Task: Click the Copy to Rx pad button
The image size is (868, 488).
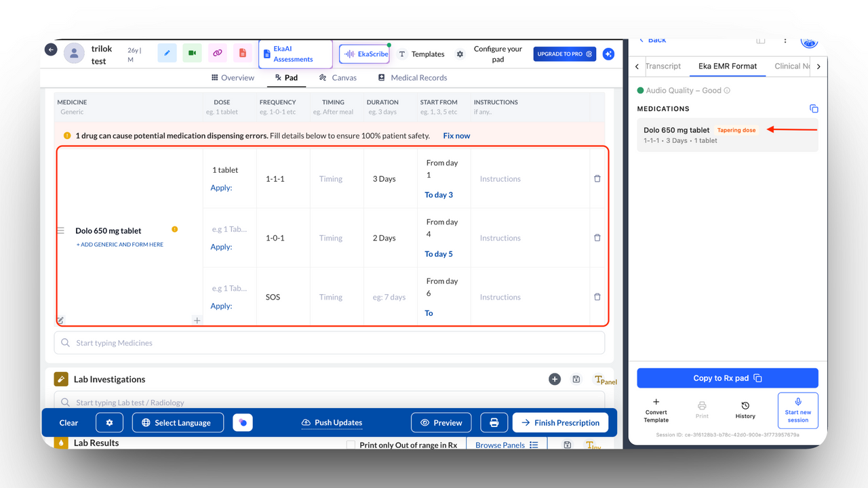Action: [727, 378]
